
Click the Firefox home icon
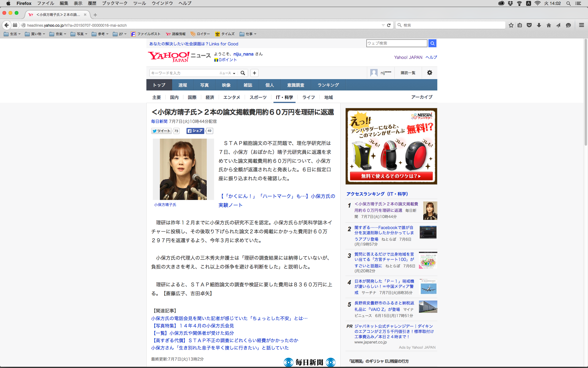tap(548, 25)
